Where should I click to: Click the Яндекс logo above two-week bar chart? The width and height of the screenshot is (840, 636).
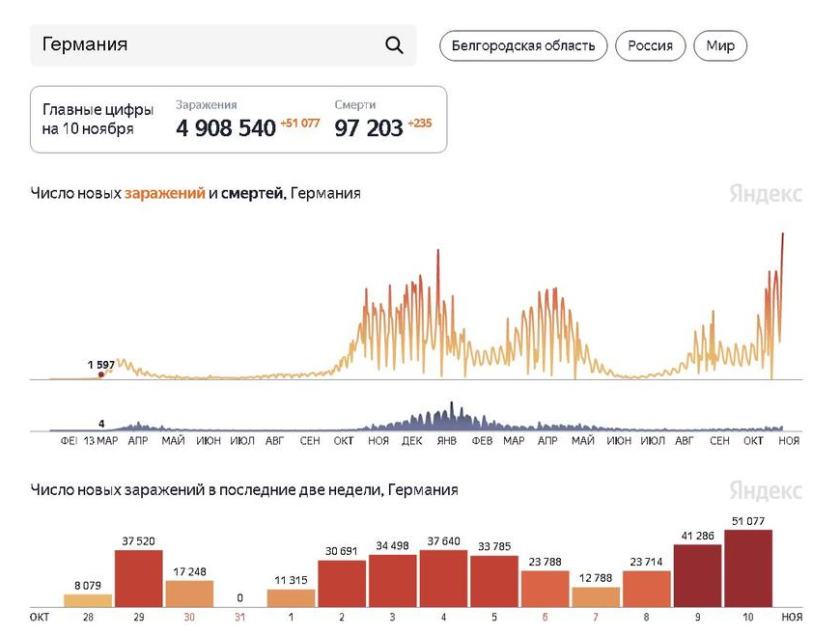[766, 490]
